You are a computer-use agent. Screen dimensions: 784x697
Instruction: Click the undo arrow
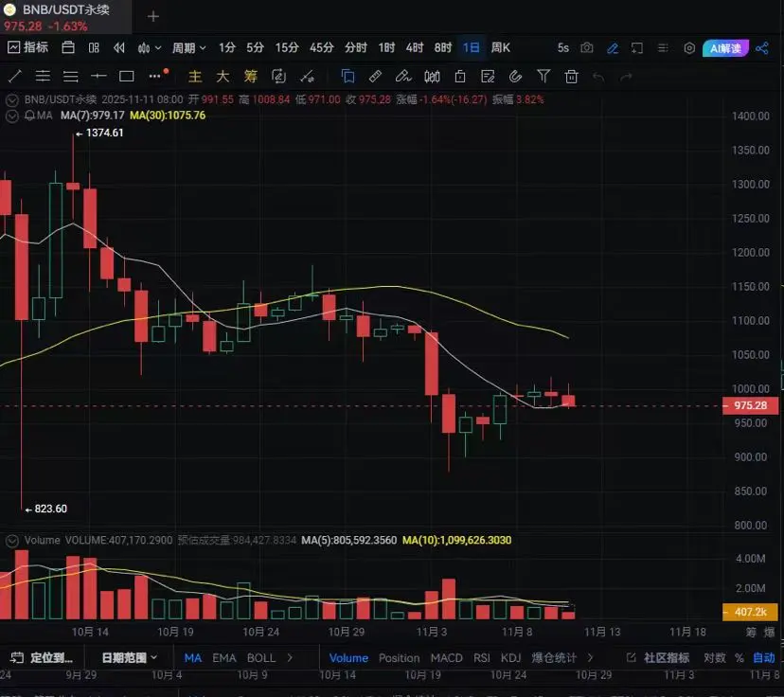click(x=598, y=77)
